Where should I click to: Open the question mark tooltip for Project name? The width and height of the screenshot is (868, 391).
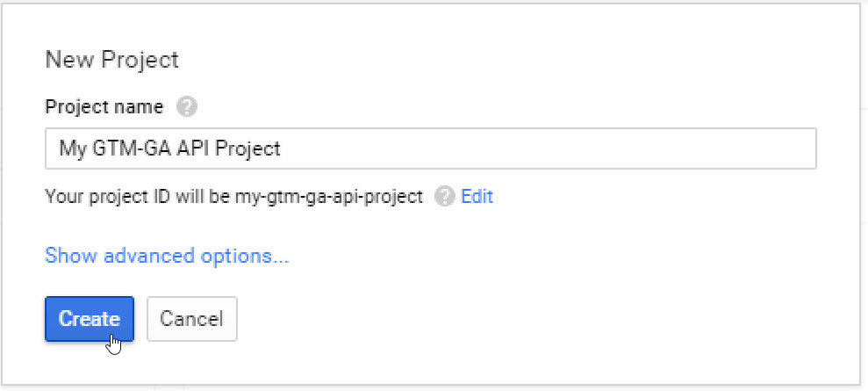click(187, 107)
